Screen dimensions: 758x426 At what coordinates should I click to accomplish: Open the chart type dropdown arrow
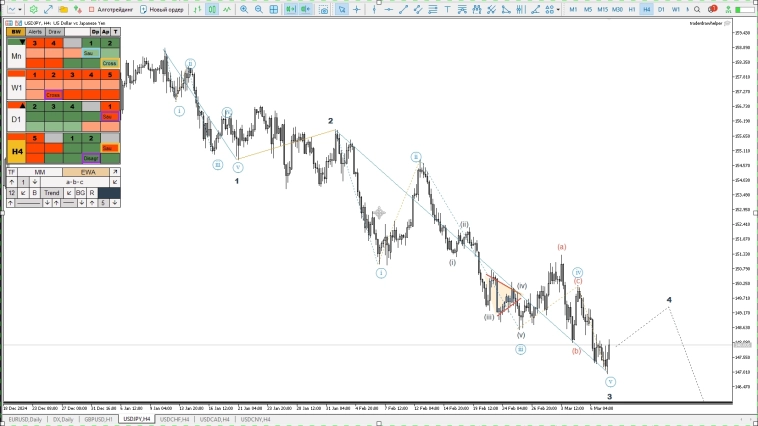[20, 10]
